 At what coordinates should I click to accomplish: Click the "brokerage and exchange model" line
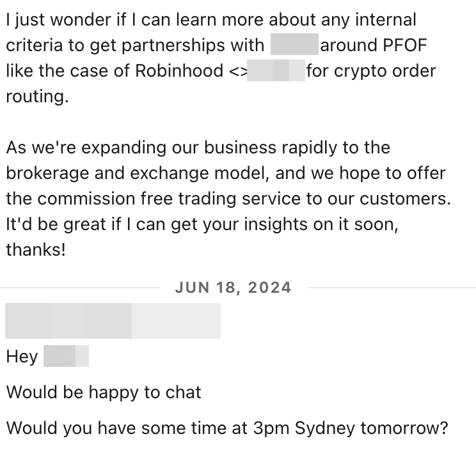click(x=226, y=173)
